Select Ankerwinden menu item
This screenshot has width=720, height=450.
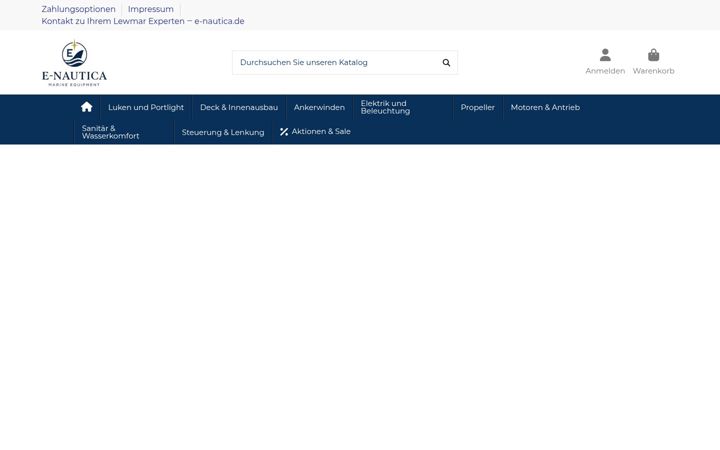point(319,107)
